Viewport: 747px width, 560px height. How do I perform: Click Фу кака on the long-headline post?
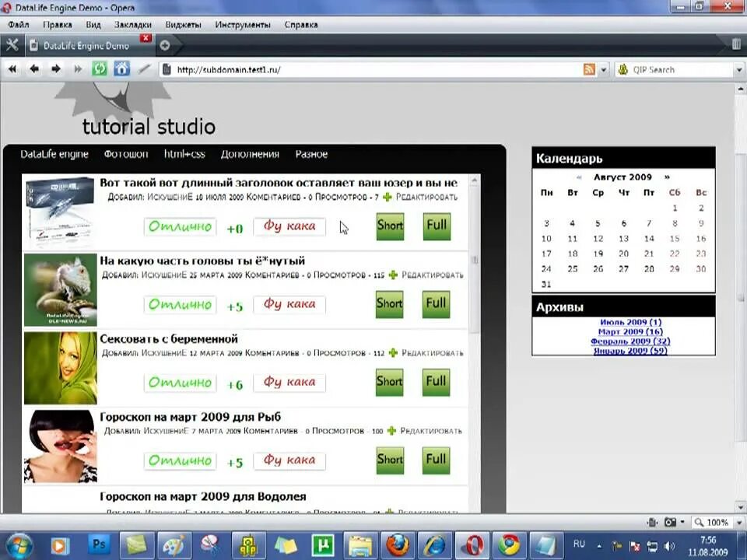click(x=289, y=226)
